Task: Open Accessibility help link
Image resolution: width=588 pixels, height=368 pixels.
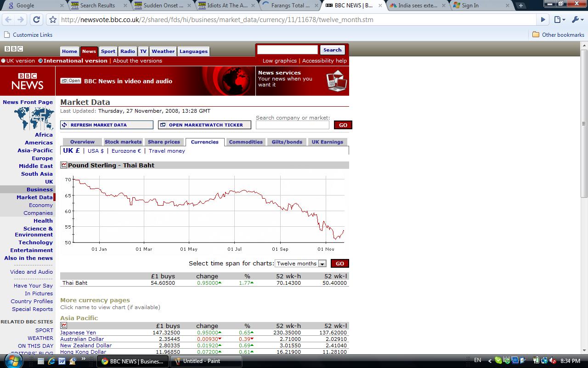Action: click(x=324, y=61)
